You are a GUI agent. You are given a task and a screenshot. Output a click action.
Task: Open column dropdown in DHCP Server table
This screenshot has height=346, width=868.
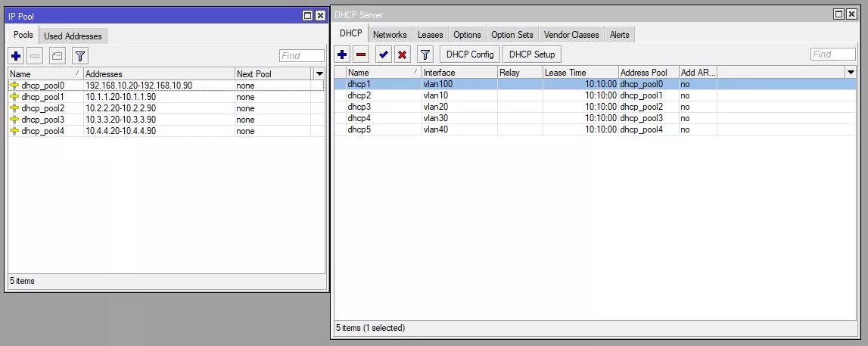[x=851, y=73]
